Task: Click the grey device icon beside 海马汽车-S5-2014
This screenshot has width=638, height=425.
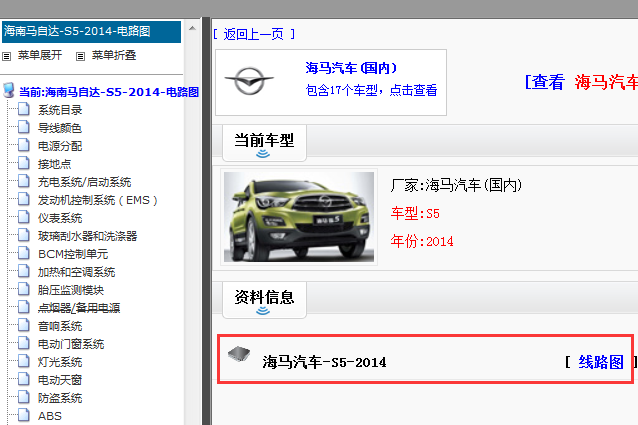Action: click(x=239, y=354)
